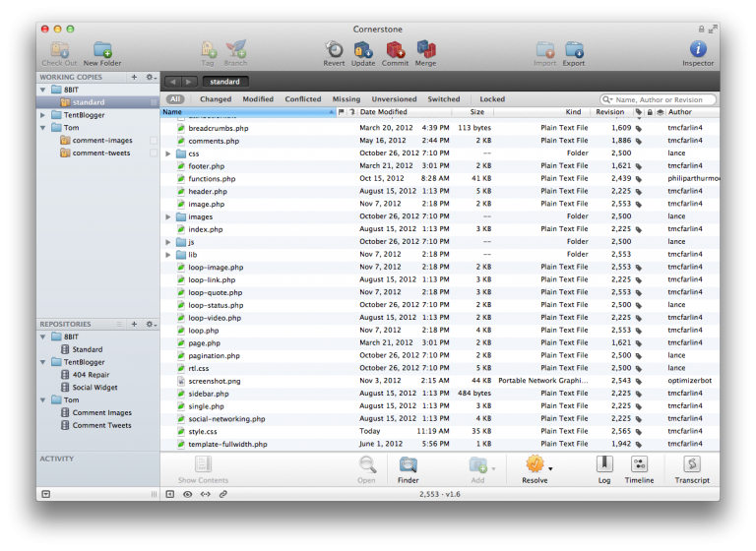Add a repository with plus button
This screenshot has height=551, width=756.
tap(134, 324)
